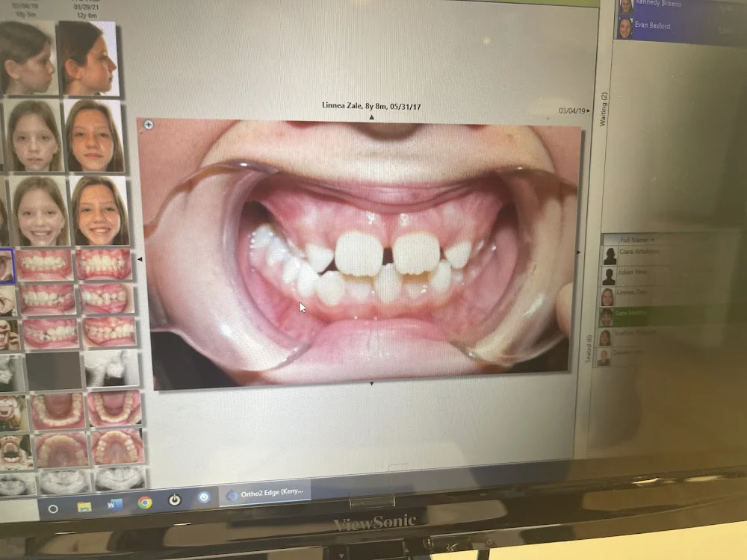Open the 12y 6m smiling face thumbnail
The width and height of the screenshot is (747, 560).
tap(100, 211)
